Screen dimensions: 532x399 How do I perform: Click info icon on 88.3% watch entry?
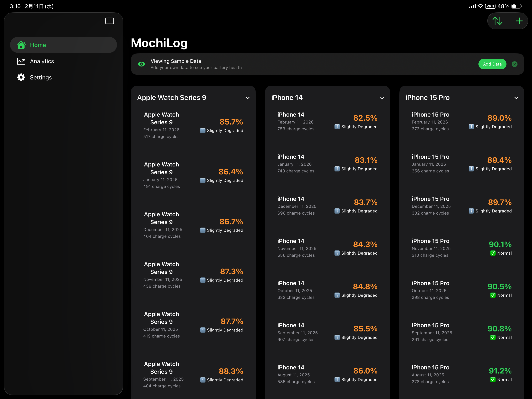tap(203, 380)
